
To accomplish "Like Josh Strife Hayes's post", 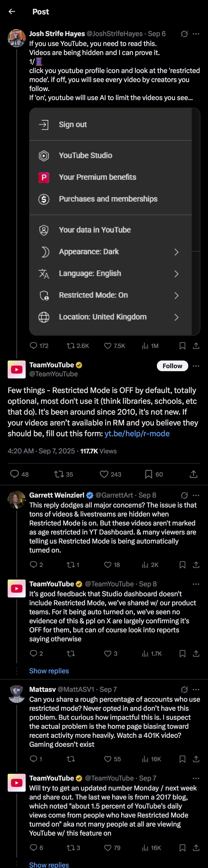I will pos(108,346).
